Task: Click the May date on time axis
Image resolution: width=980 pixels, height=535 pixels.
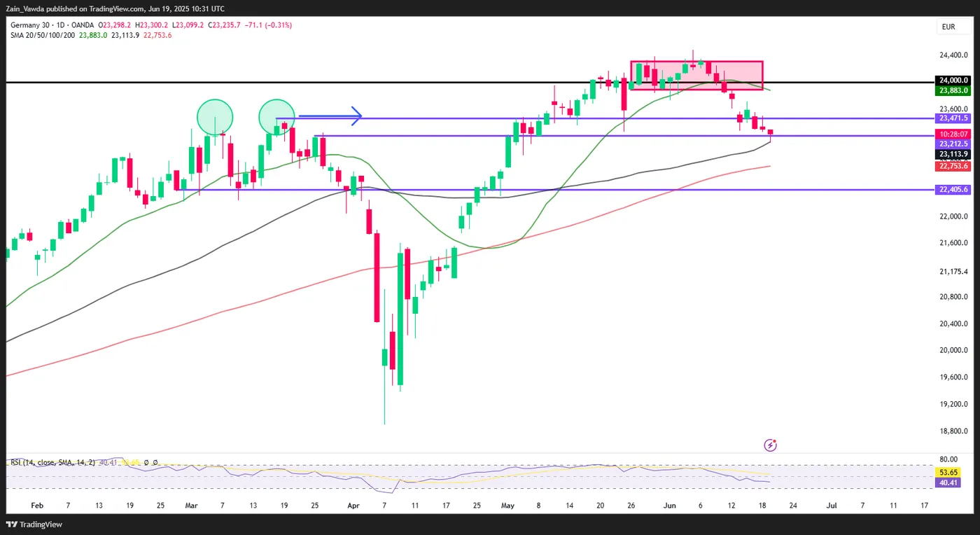Action: (x=507, y=505)
